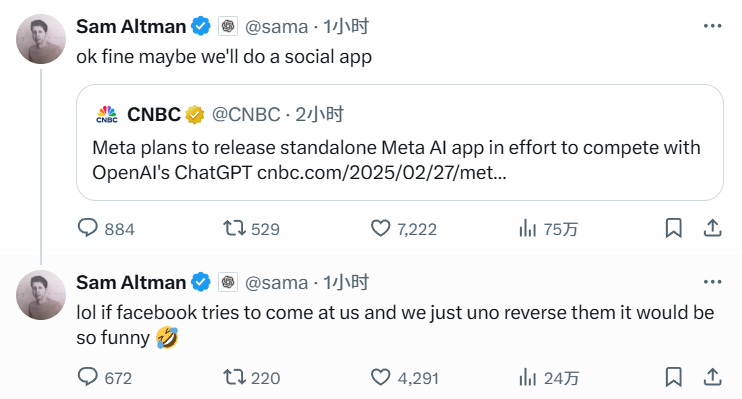The image size is (742, 399).
Task: Open the cnbc.com article link
Action: click(x=382, y=173)
